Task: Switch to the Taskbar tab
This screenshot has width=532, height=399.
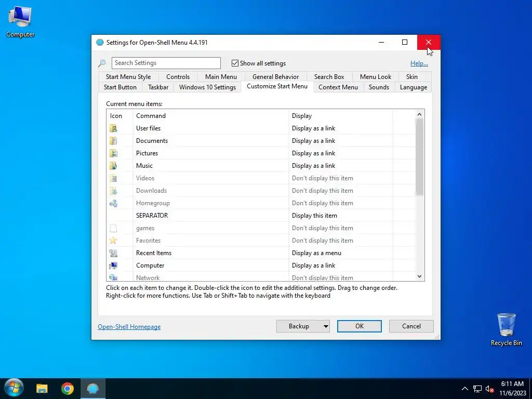Action: pyautogui.click(x=158, y=87)
